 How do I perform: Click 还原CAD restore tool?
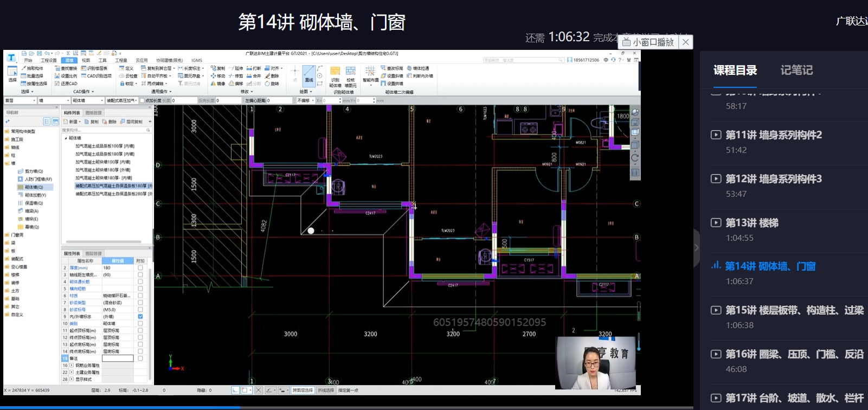pos(66,84)
